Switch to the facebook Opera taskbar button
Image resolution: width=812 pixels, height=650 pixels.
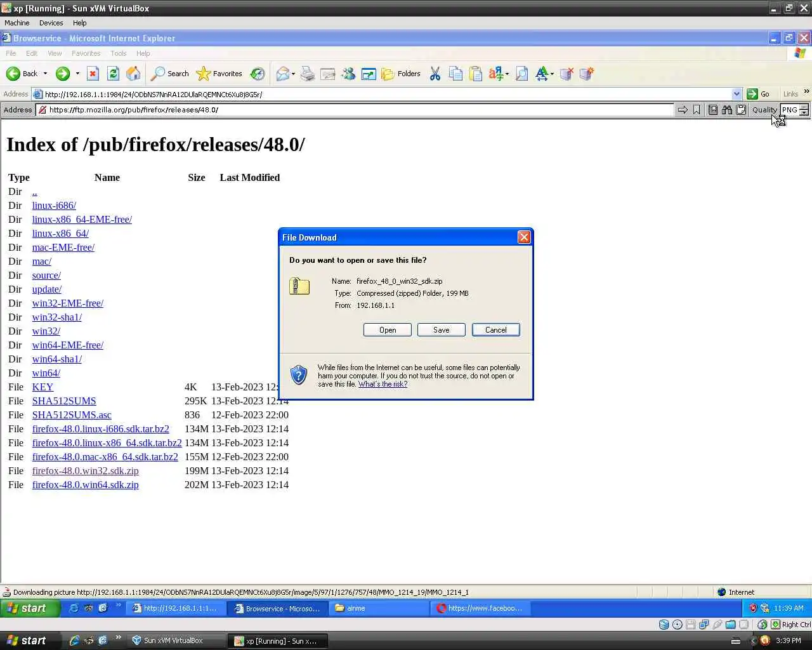click(481, 608)
